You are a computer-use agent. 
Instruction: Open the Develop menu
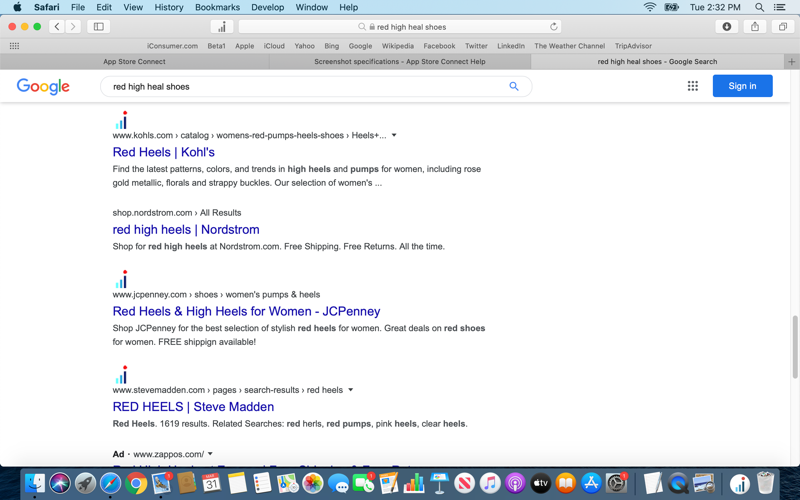click(x=268, y=7)
